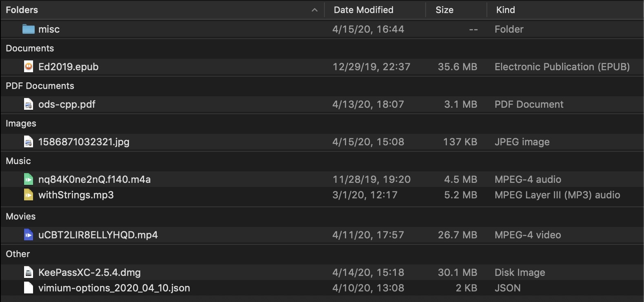644x302 pixels.
Task: Toggle sort order with the Folders column chevron
Action: click(x=314, y=10)
